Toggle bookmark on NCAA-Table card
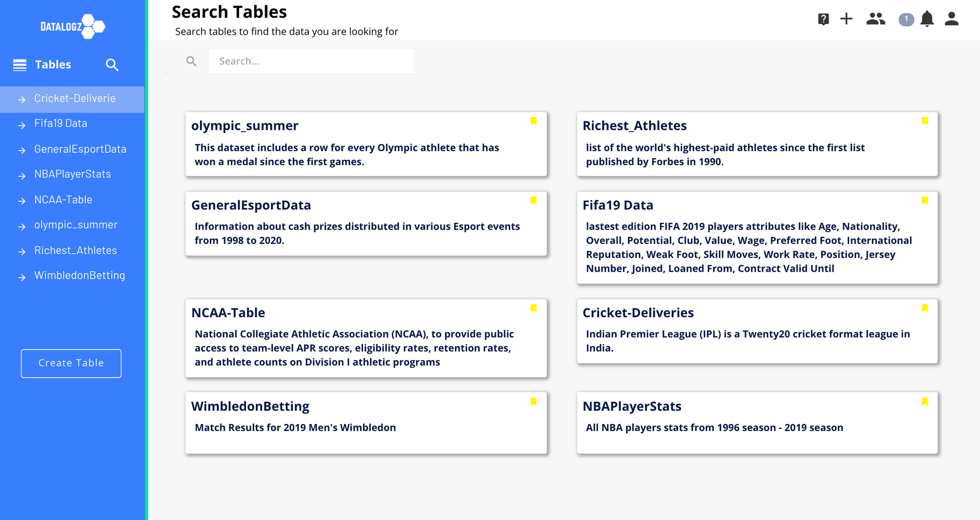The width and height of the screenshot is (980, 520). (534, 308)
